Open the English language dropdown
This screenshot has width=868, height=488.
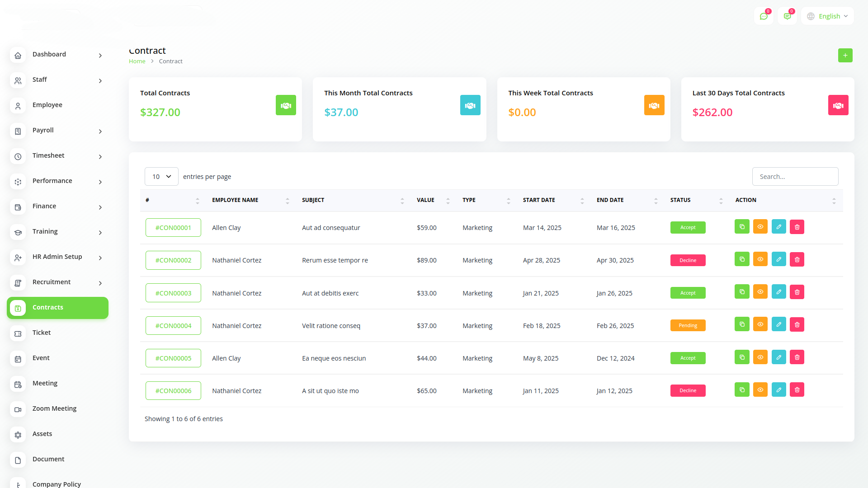click(x=828, y=16)
